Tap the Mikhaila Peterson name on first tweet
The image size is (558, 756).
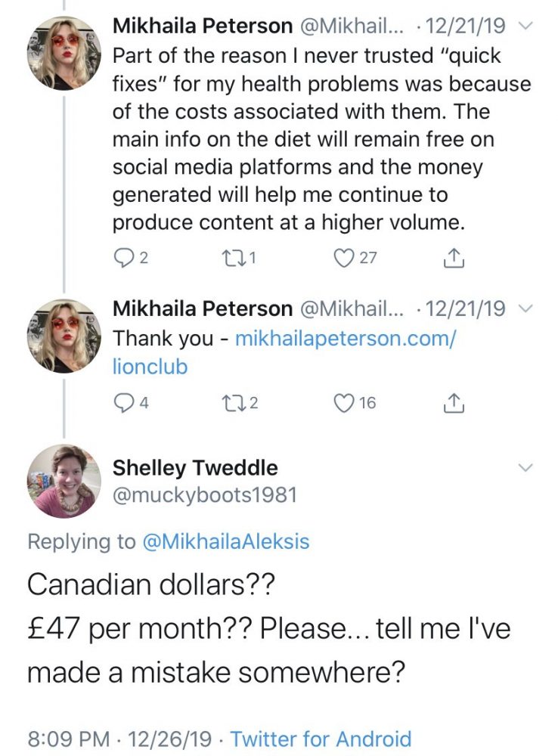point(203,26)
